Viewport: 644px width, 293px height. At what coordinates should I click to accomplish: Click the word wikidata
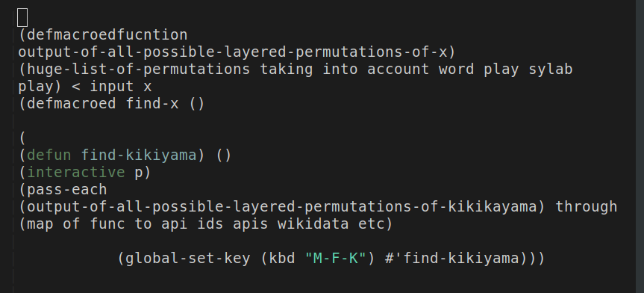point(313,224)
